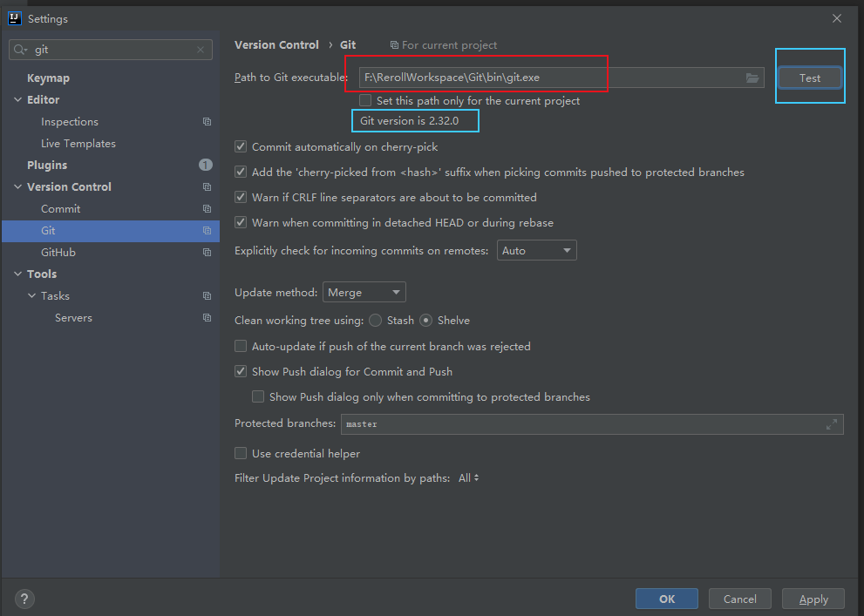Viewport: 864px width, 616px height.
Task: Click the expand icon in Protected branches field
Action: [832, 424]
